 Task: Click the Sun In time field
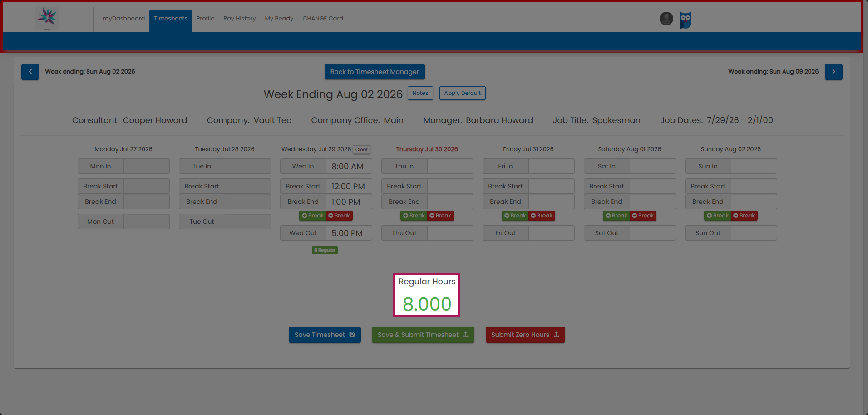[x=754, y=166]
